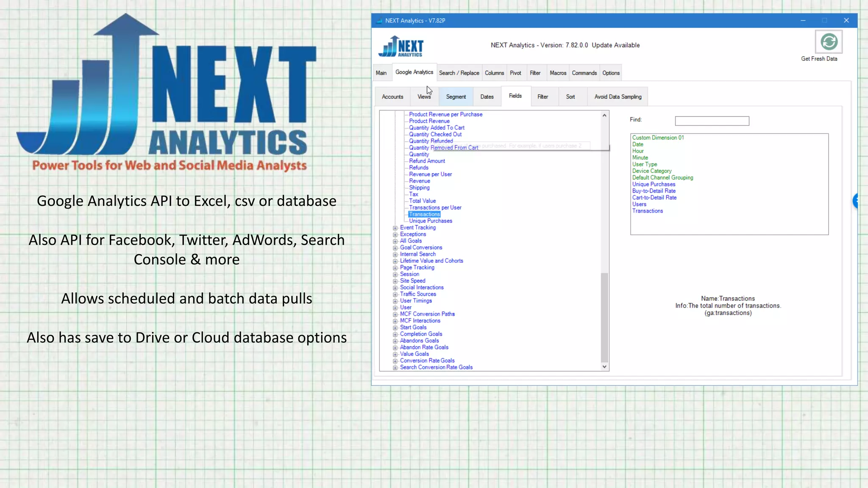Screen dimensions: 868x488
Task: Minimize the NEXT Analytics window
Action: pyautogui.click(x=803, y=20)
